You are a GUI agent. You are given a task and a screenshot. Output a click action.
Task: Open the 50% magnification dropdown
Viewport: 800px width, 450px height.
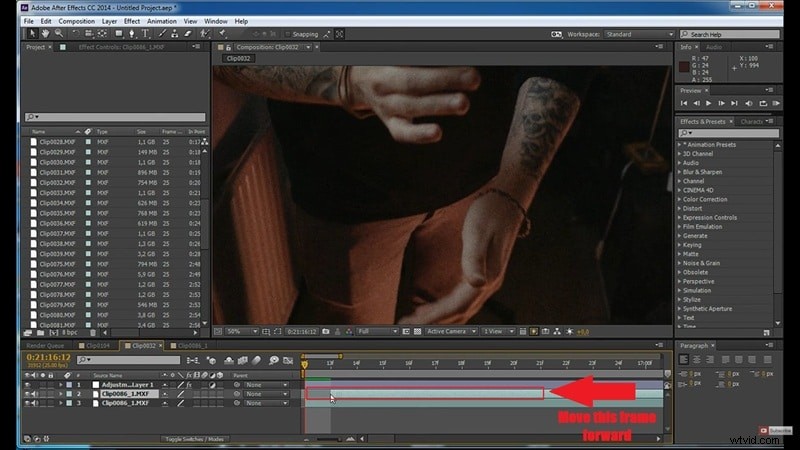[x=242, y=332]
